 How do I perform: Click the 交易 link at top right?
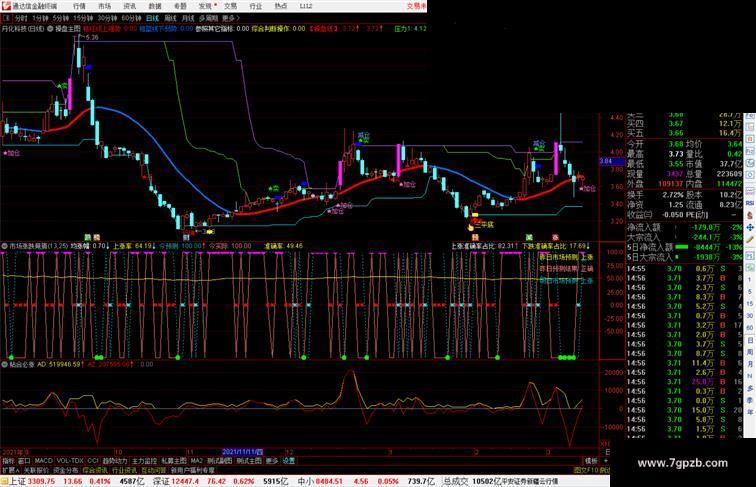(416, 6)
